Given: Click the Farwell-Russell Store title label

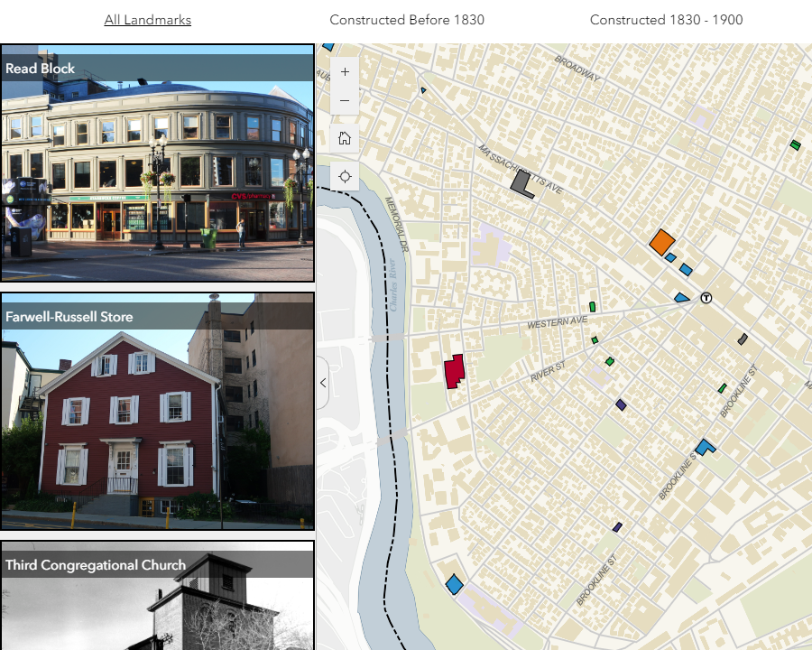Looking at the screenshot, I should 69,317.
